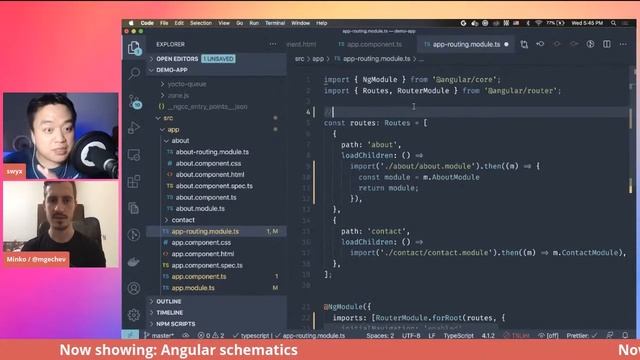This screenshot has width=640, height=360.
Task: Click the split editor icon
Action: coord(607,44)
